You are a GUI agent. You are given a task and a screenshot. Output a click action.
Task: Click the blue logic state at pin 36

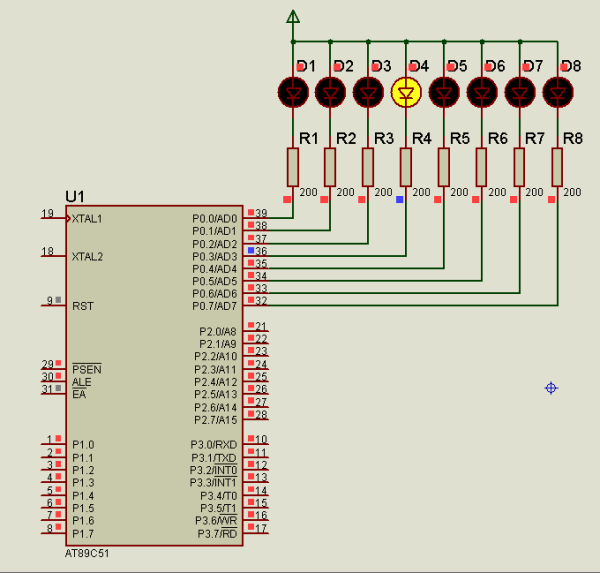[x=251, y=250]
